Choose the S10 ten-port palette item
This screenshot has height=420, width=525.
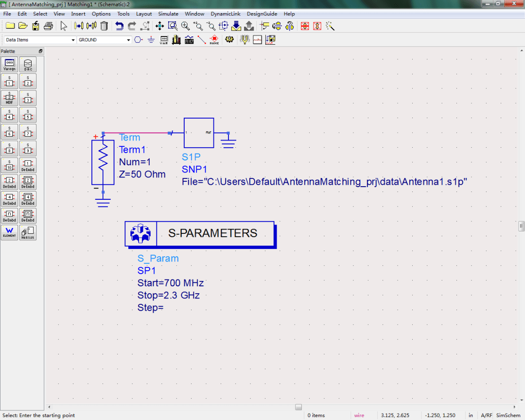pyautogui.click(x=9, y=165)
